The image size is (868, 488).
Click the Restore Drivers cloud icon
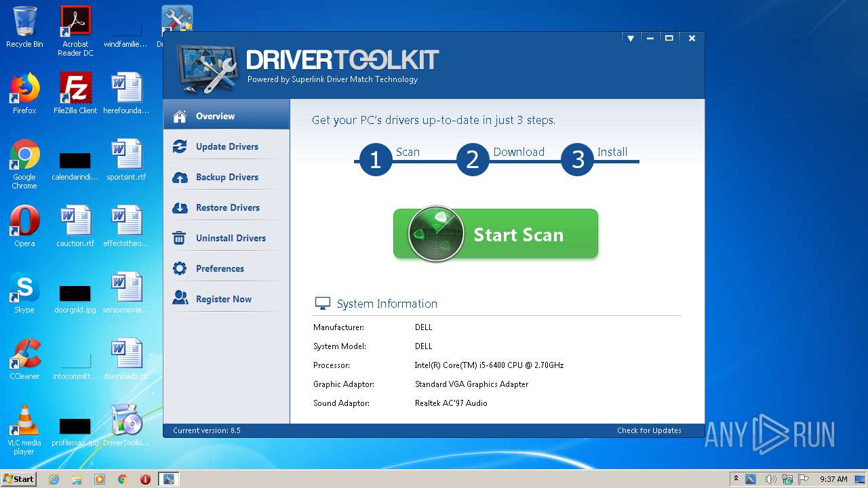click(x=180, y=207)
